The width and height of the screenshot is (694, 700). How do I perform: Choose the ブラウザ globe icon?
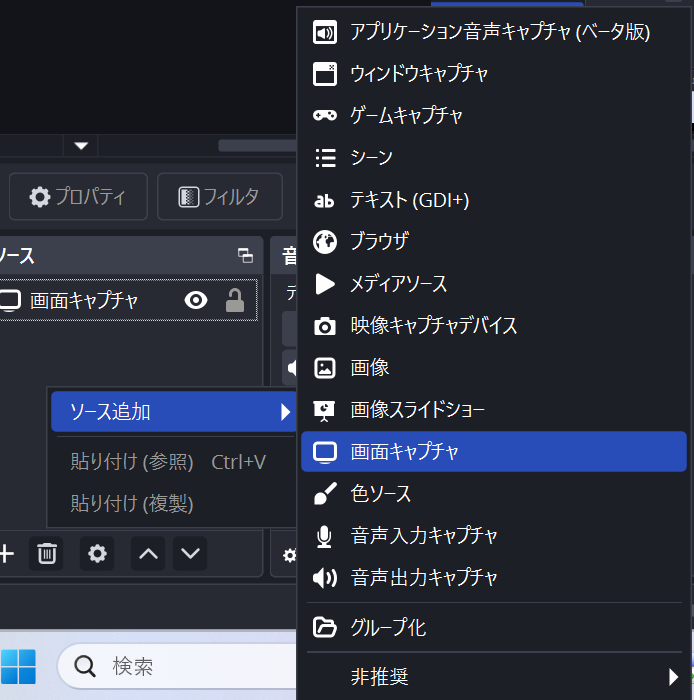325,242
